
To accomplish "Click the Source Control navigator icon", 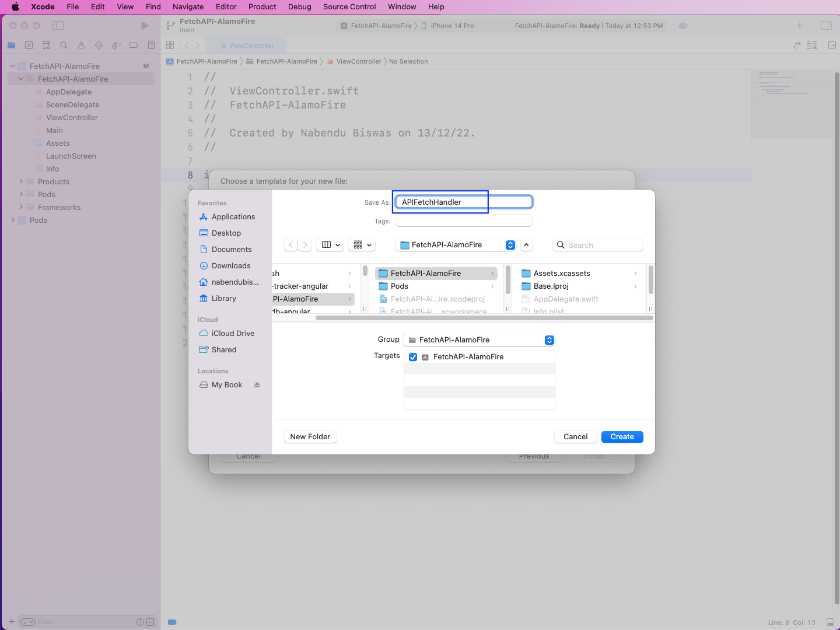I will click(29, 45).
